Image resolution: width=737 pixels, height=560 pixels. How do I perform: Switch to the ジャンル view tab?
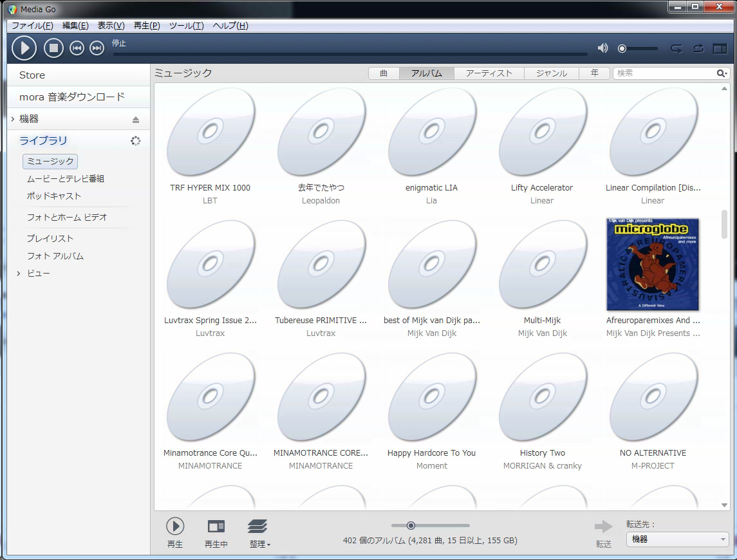(552, 73)
